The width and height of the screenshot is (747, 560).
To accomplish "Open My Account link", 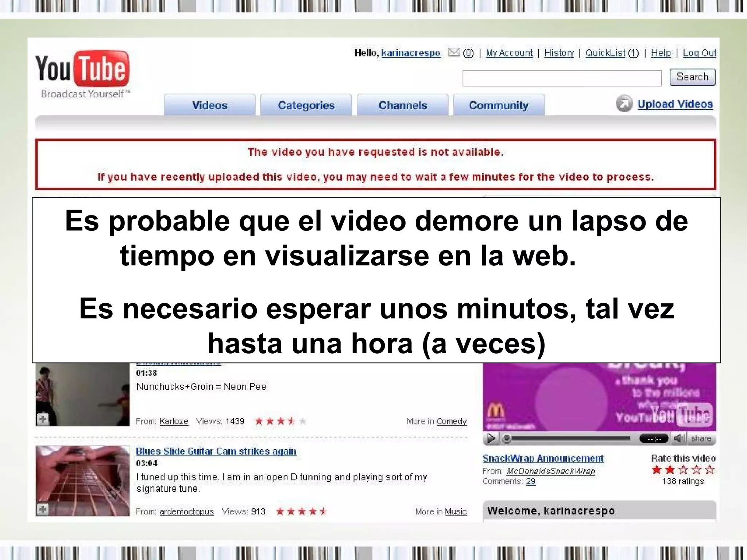I will point(509,53).
